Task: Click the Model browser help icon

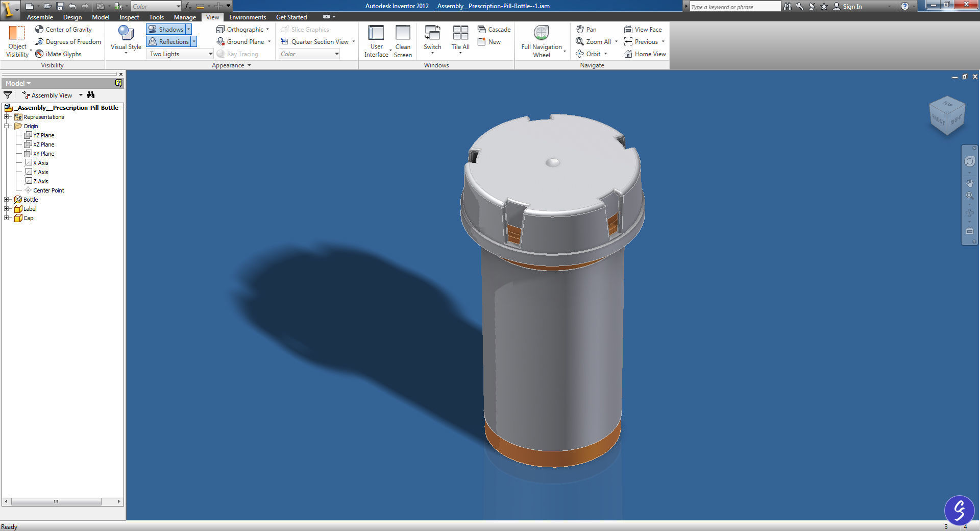Action: pyautogui.click(x=118, y=83)
